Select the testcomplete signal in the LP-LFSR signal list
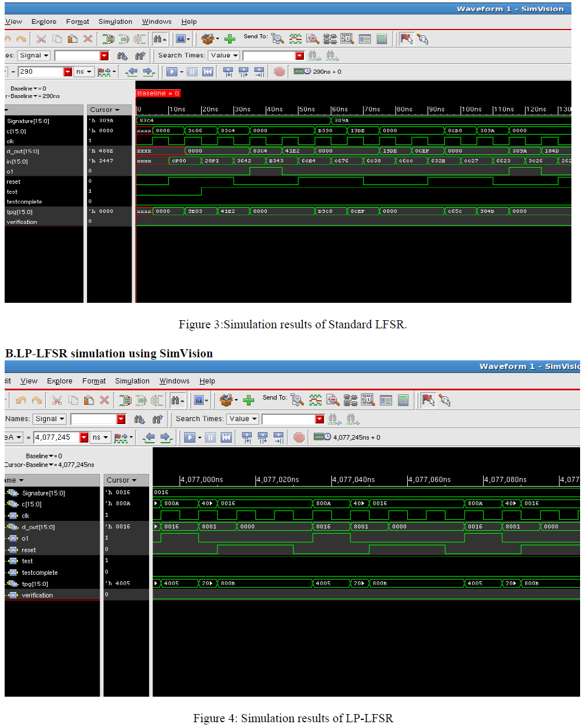 tap(39, 573)
